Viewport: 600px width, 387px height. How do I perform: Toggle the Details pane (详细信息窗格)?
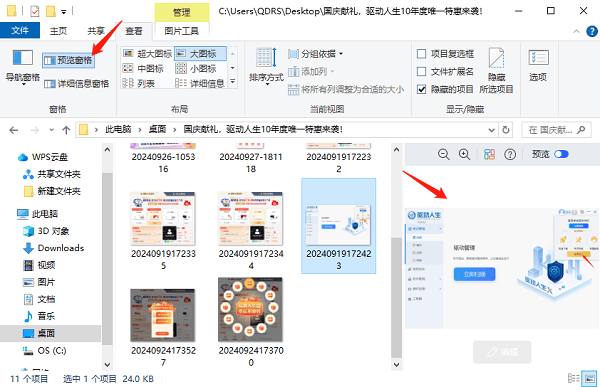coord(76,83)
